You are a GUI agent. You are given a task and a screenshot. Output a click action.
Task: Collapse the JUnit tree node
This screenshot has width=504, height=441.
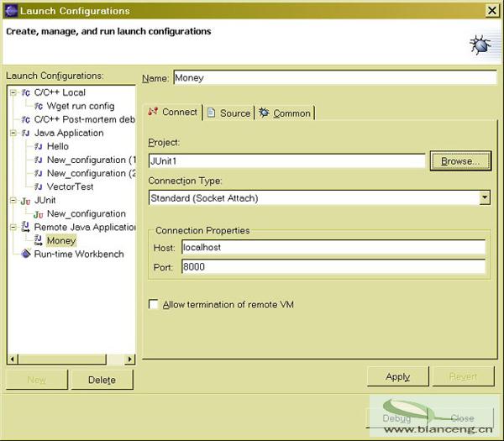click(x=13, y=200)
